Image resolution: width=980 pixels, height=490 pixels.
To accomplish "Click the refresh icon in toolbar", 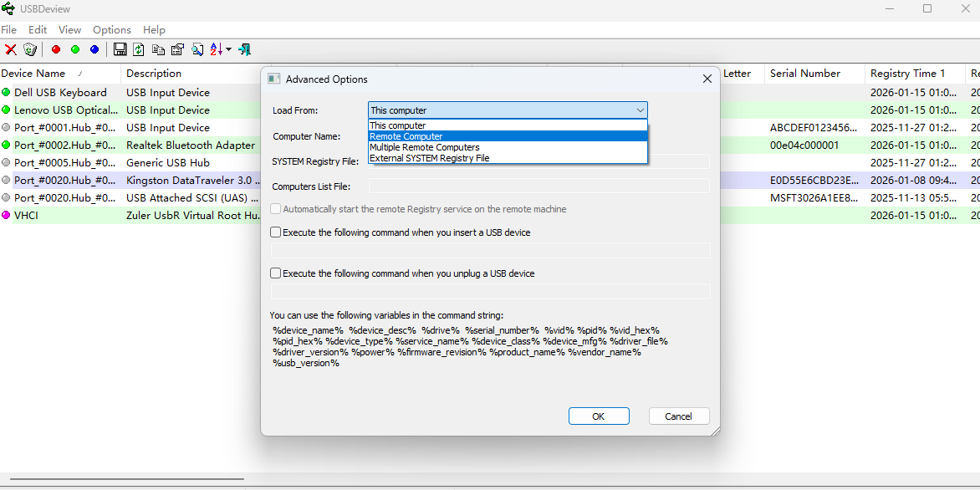I will point(139,50).
